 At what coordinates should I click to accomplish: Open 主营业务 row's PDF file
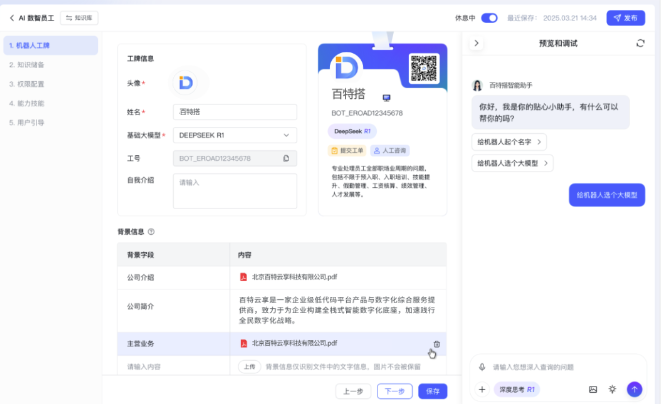pos(289,343)
